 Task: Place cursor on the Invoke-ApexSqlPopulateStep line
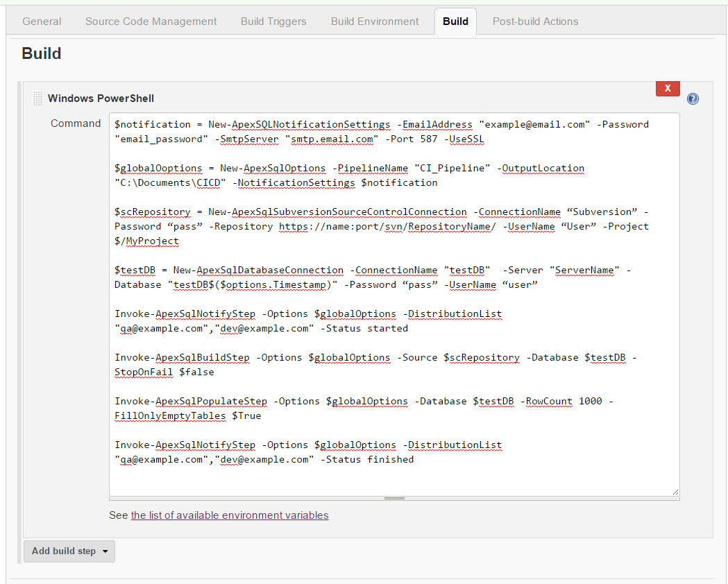pos(278,402)
